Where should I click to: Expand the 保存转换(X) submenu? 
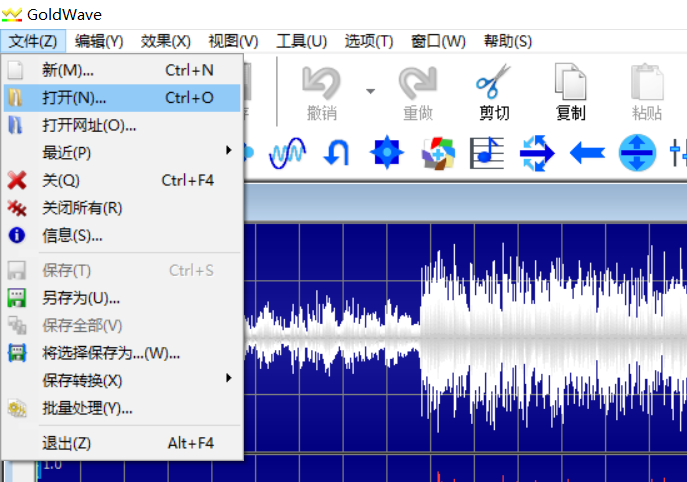122,380
